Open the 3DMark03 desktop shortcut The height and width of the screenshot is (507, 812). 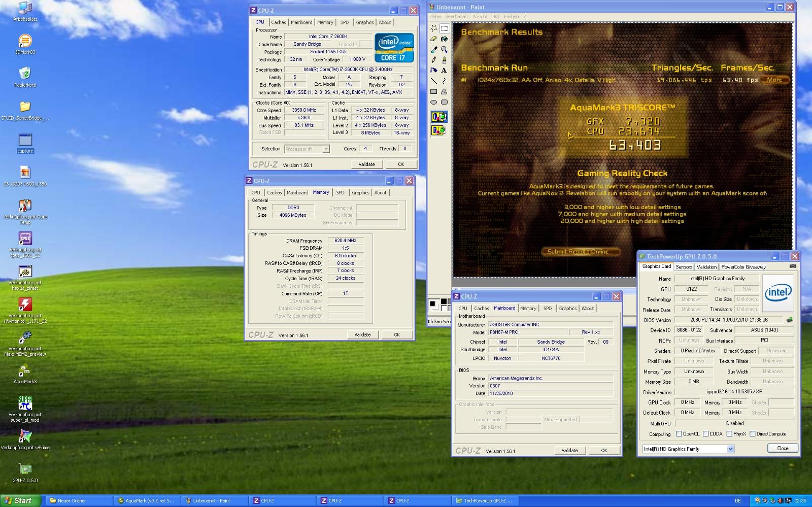click(x=25, y=44)
